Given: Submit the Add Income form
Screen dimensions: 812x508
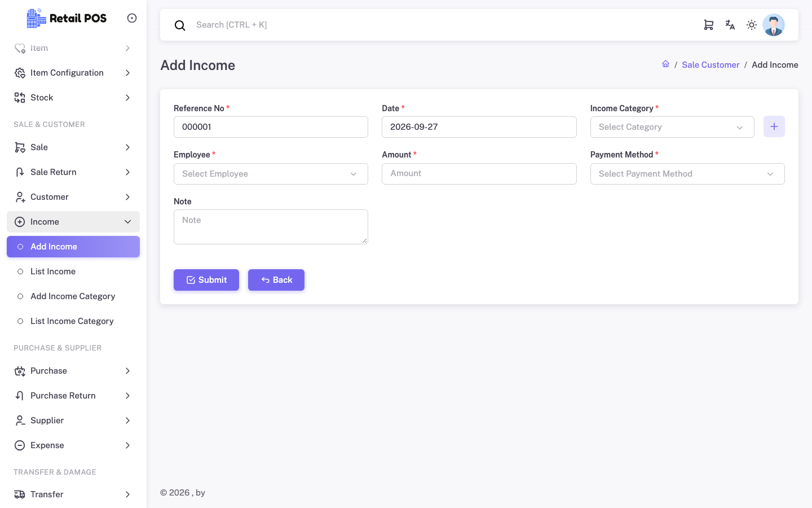Looking at the screenshot, I should pos(206,280).
